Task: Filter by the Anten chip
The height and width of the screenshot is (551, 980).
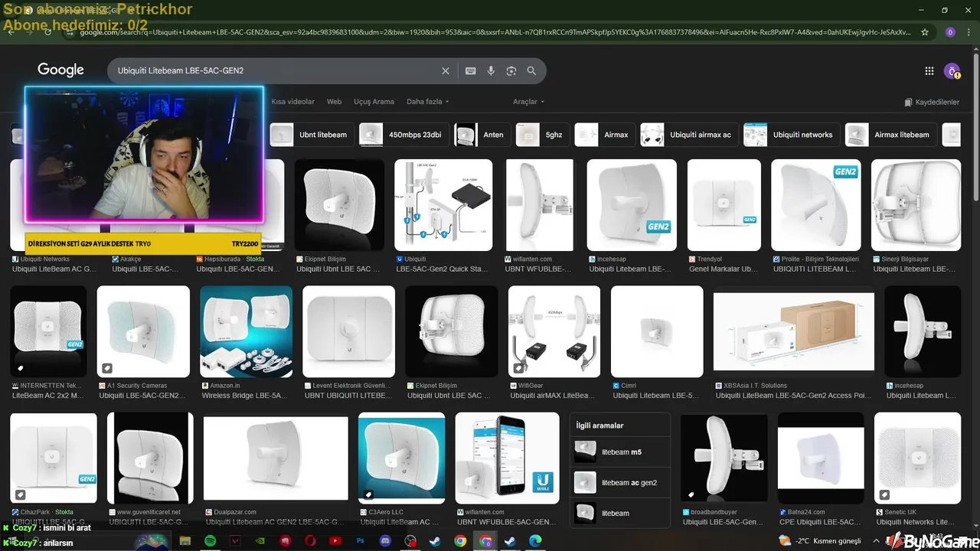Action: pyautogui.click(x=482, y=135)
